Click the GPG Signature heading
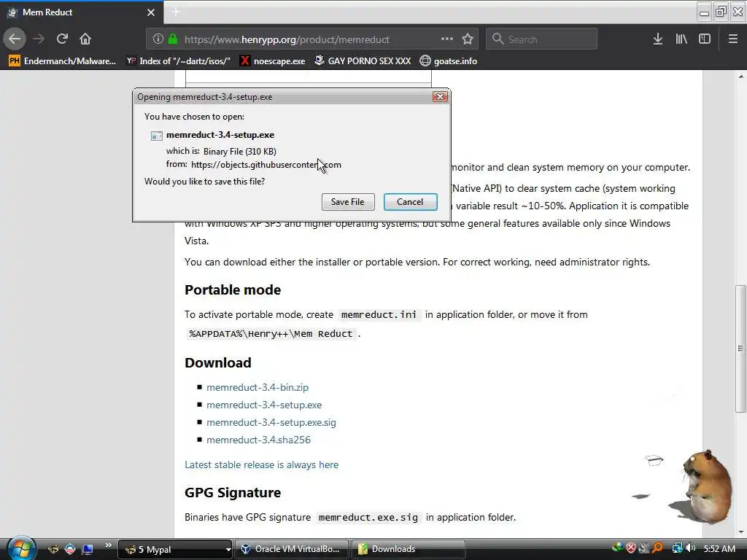Screen dimensions: 747x560 click(x=233, y=493)
